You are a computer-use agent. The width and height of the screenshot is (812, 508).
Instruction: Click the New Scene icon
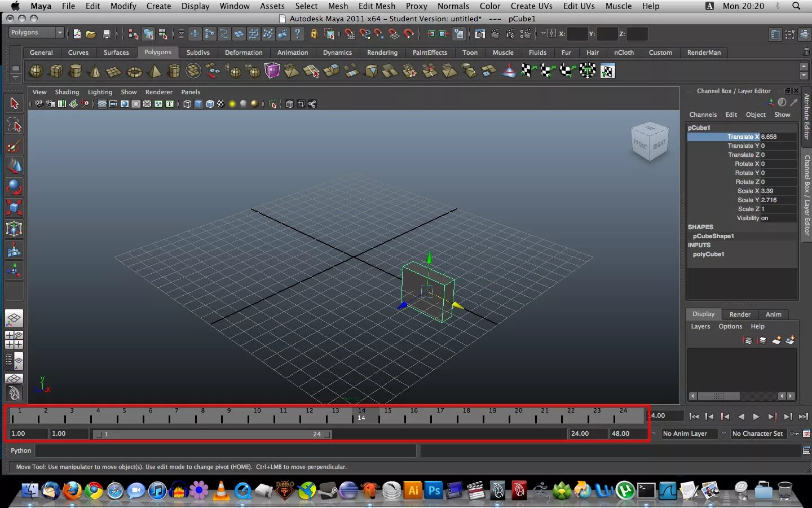pos(77,34)
